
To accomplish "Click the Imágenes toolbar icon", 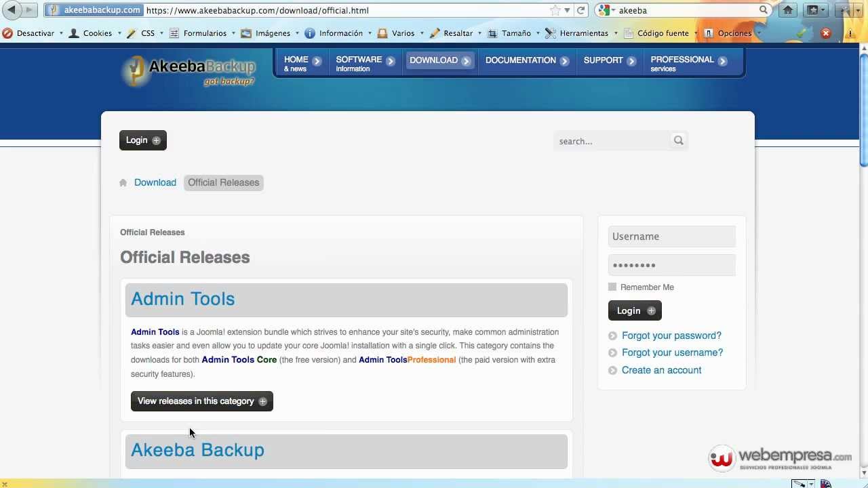I will (246, 33).
